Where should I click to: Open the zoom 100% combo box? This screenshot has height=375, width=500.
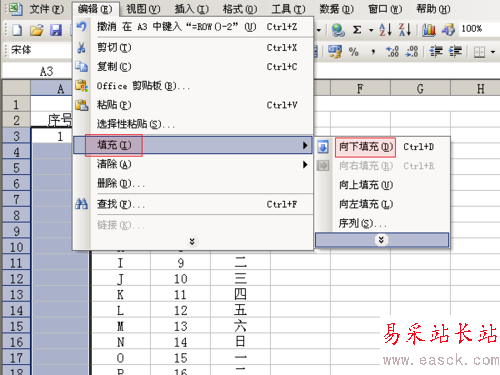click(479, 29)
